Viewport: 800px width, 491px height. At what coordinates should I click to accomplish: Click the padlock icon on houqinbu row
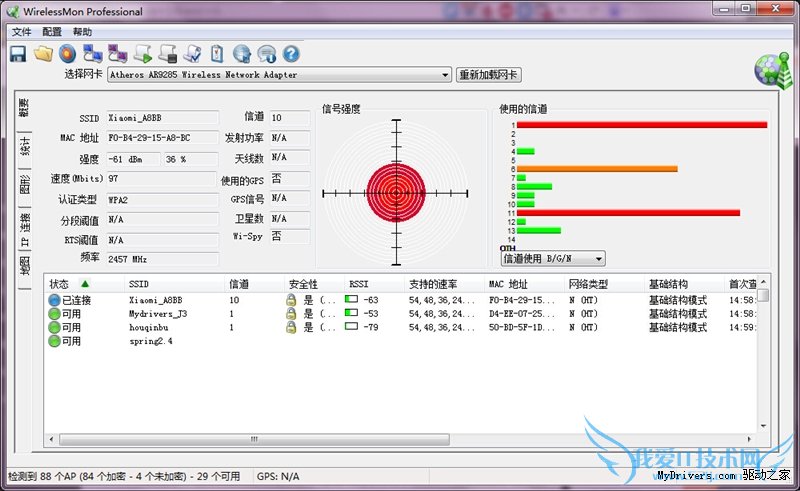[291, 327]
